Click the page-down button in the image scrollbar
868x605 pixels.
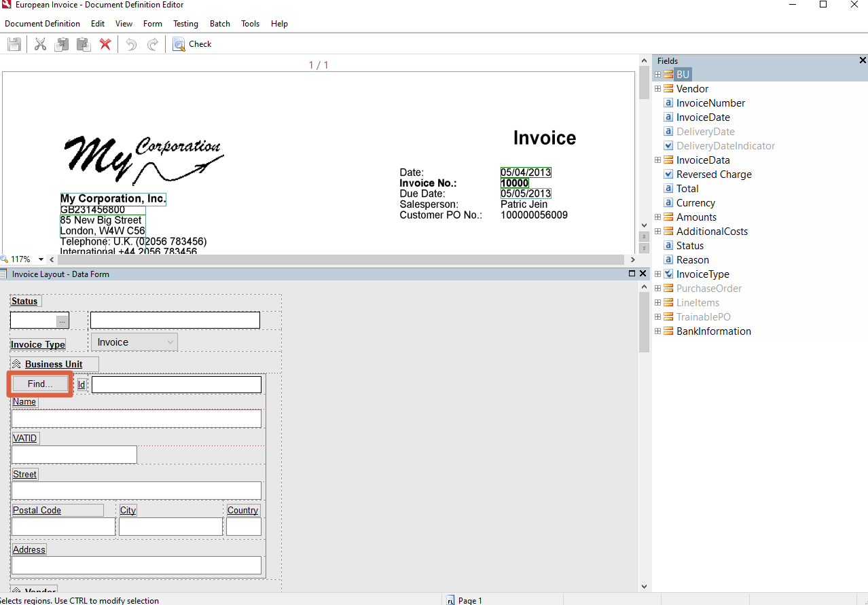coord(645,248)
